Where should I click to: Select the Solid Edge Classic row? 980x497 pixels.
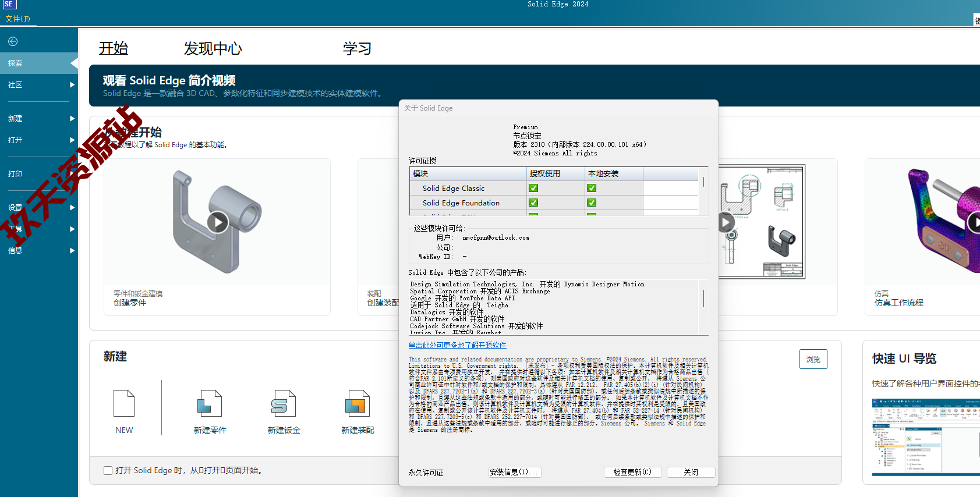click(x=554, y=188)
